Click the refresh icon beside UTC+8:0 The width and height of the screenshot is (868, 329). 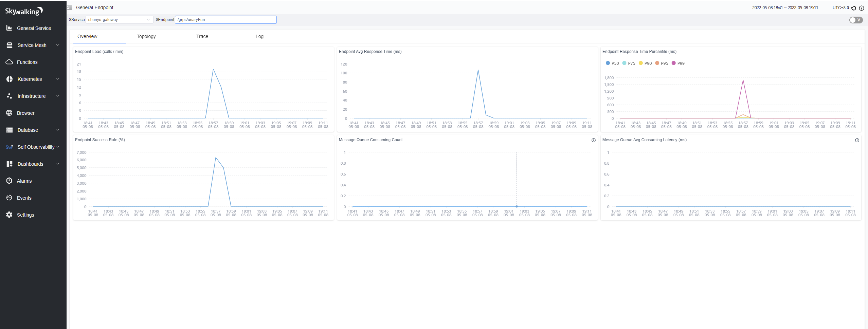(854, 8)
